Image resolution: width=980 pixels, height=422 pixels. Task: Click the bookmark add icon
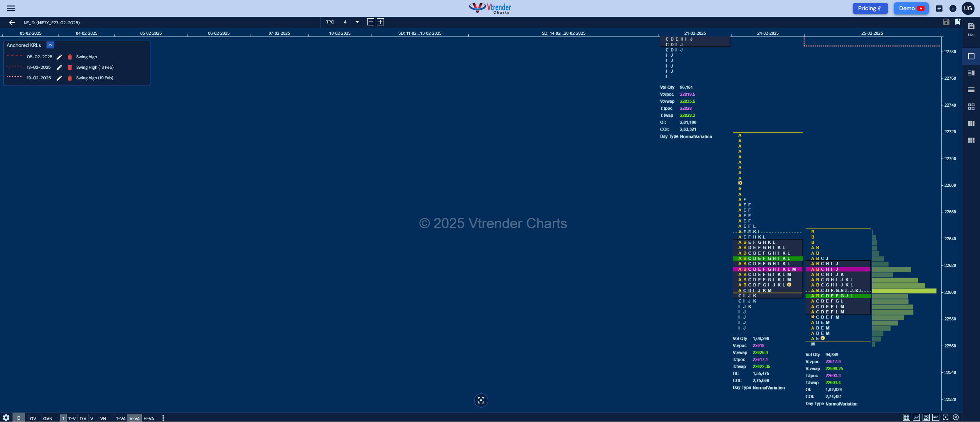click(x=957, y=22)
